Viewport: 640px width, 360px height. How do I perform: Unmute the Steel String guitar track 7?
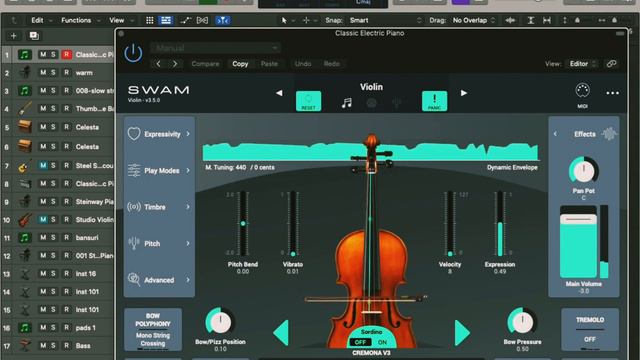pos(43,165)
